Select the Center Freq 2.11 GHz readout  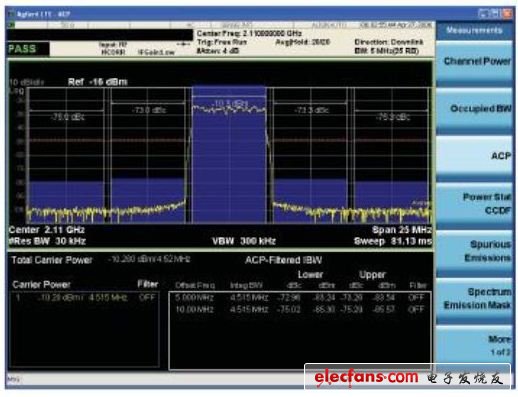(47, 230)
